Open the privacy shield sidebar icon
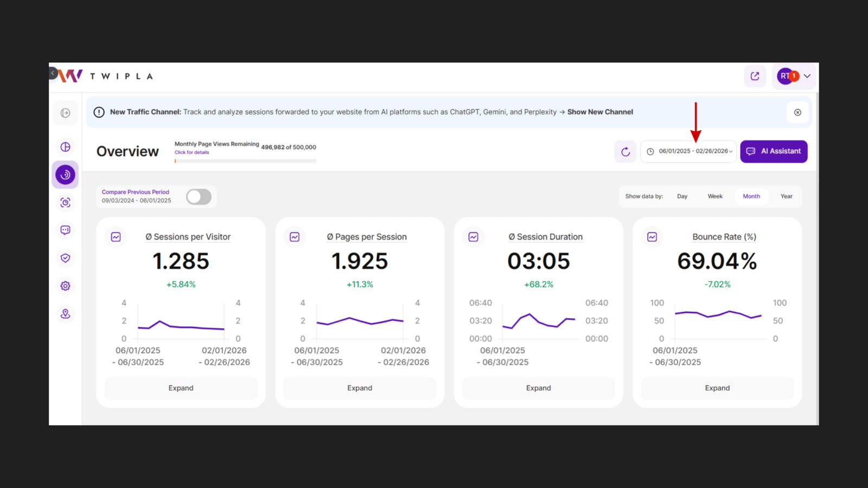 (65, 258)
